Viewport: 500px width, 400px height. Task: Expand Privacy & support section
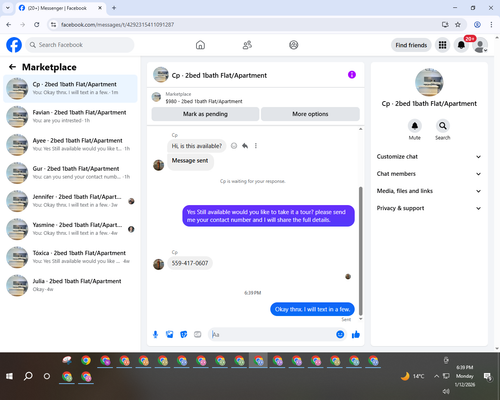tap(429, 208)
